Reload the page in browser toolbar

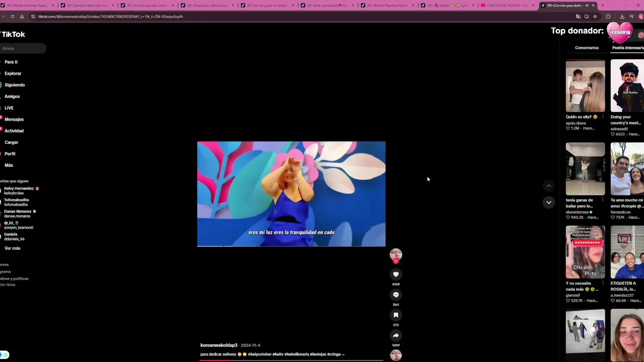[x=13, y=17]
